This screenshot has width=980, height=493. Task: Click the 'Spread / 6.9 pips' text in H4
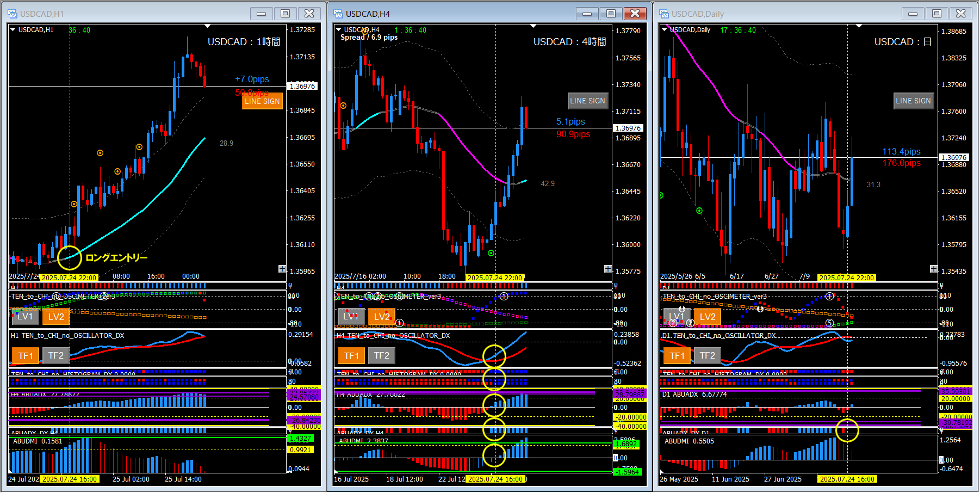point(369,38)
